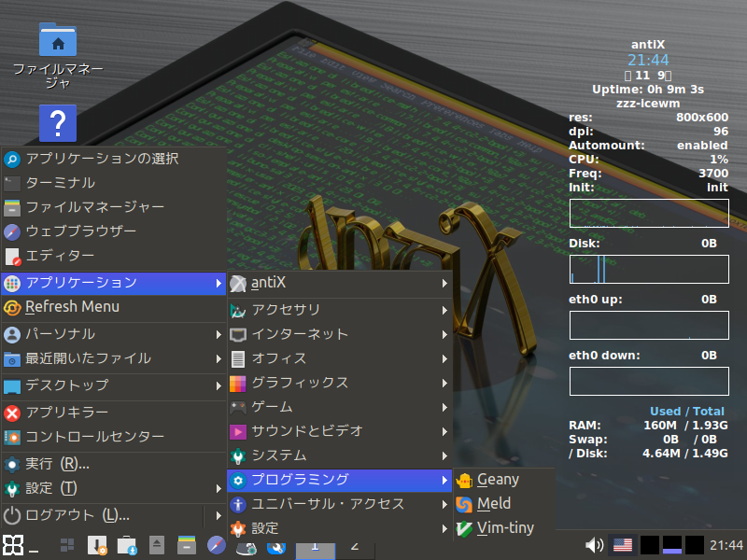Expand the 設定 (T) submenu in main menu
Viewport: 747px width, 560px height.
coord(113,488)
